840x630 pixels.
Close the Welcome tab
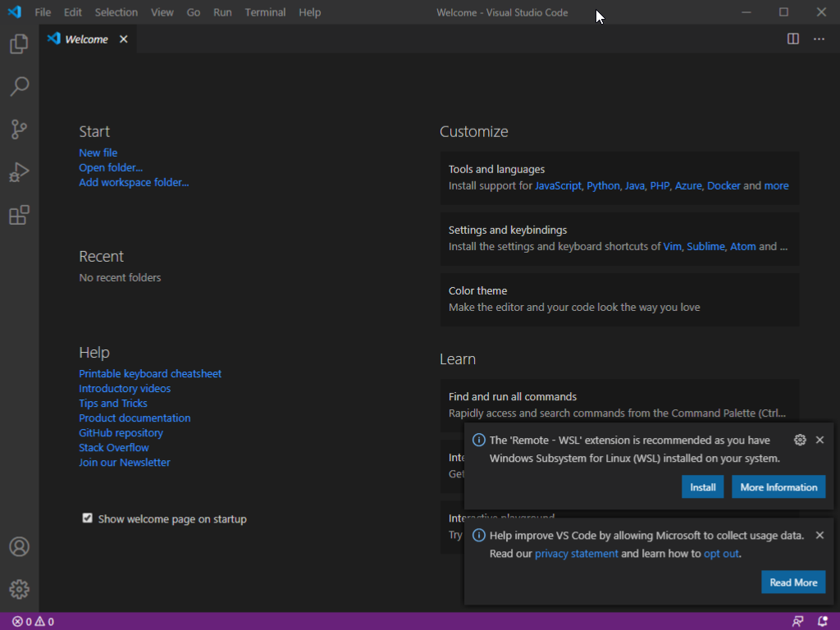coord(124,39)
